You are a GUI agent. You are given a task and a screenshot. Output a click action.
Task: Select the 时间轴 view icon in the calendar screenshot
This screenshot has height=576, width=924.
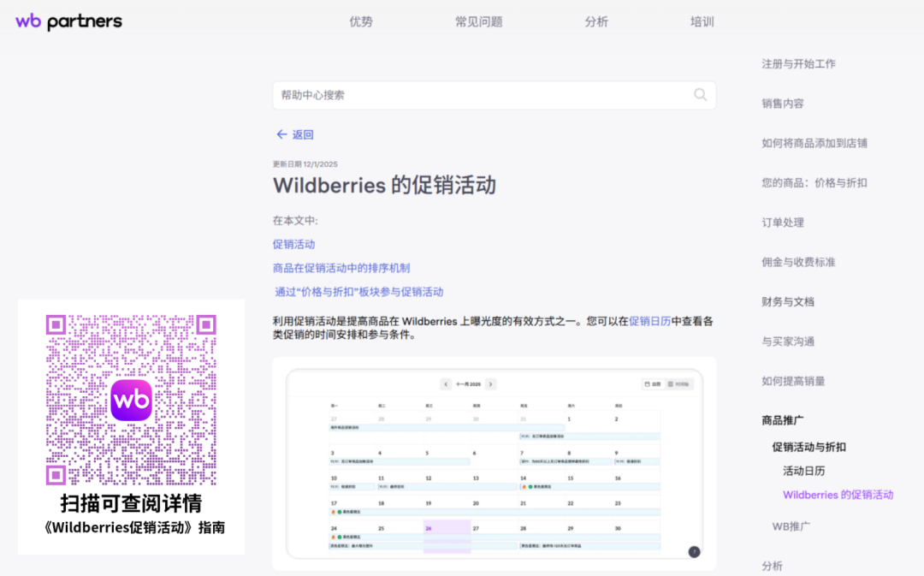672,383
